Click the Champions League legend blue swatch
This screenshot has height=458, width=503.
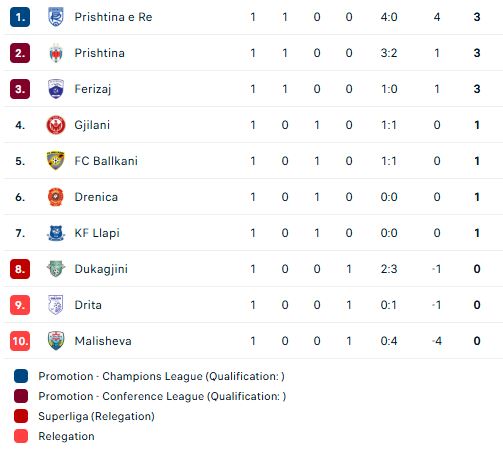[x=21, y=376]
